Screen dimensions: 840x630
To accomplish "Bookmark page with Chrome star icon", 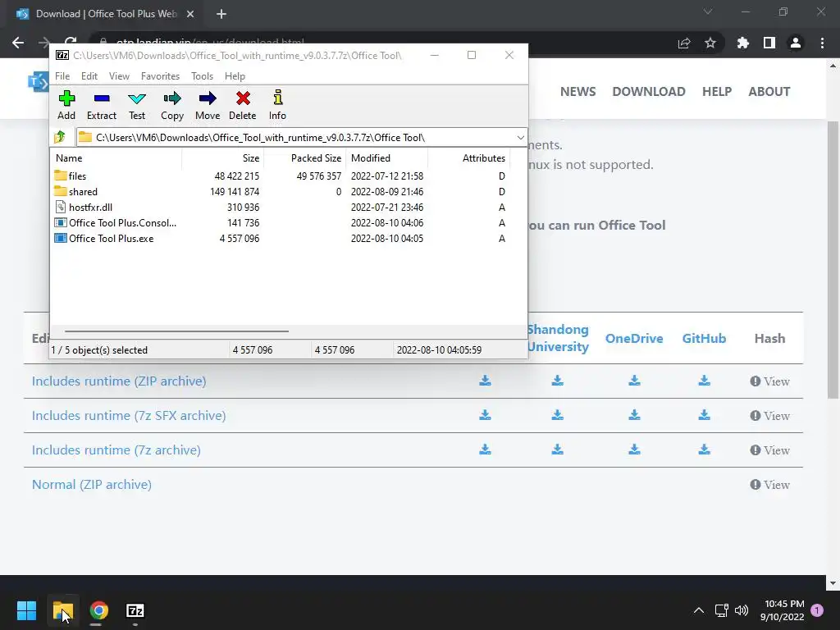I will click(x=710, y=43).
